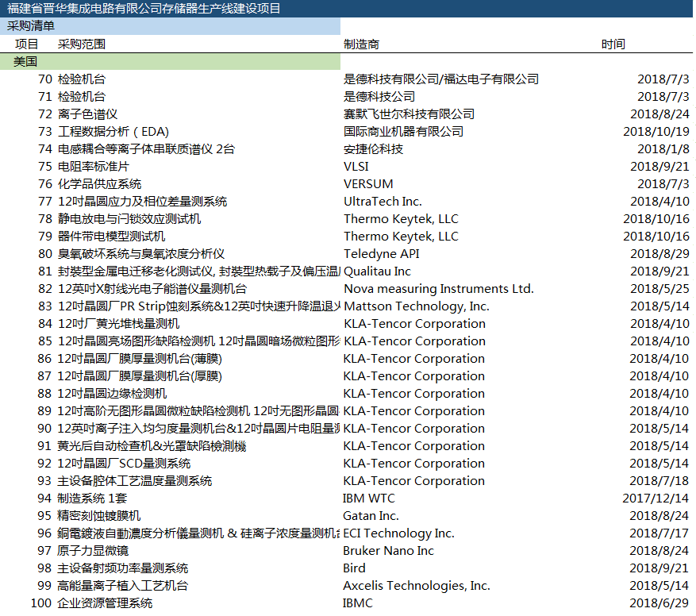Select the date 2017/12/14
This screenshot has height=616, width=696.
(x=656, y=499)
